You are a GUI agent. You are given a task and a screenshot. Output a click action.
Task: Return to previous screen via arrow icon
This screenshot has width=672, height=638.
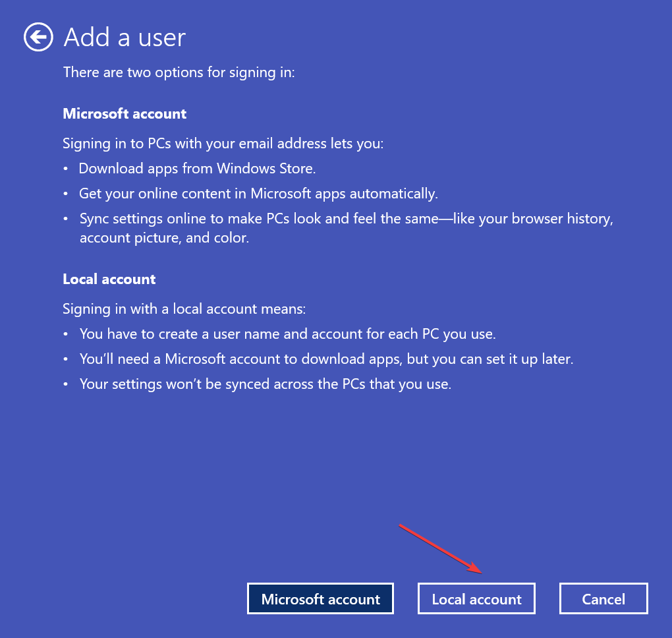(38, 38)
